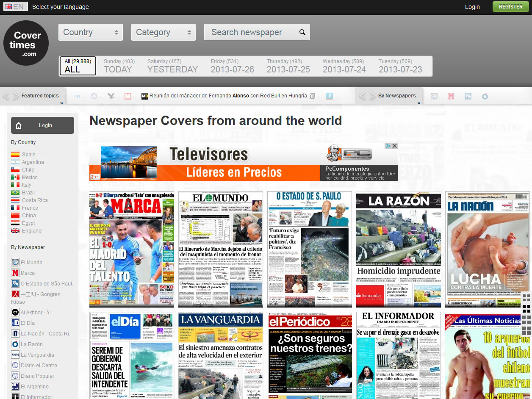Open the Thursday 2013-07-25 tab

point(288,66)
